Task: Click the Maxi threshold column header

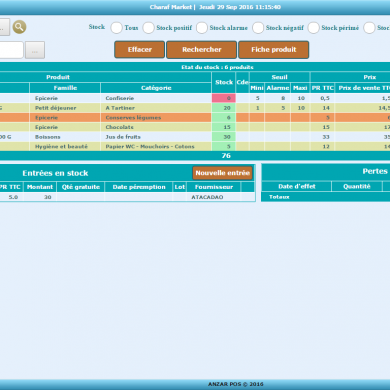Action: [x=300, y=88]
